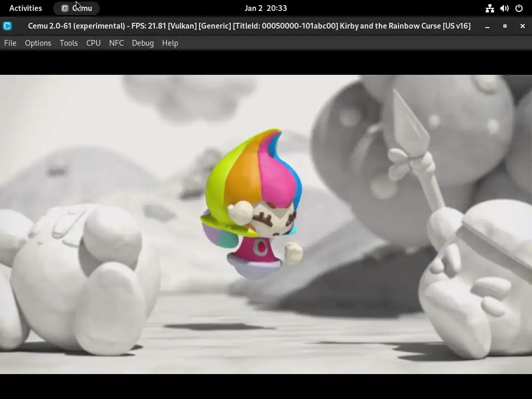This screenshot has height=399, width=532.
Task: Click the volume speaker icon
Action: point(504,8)
